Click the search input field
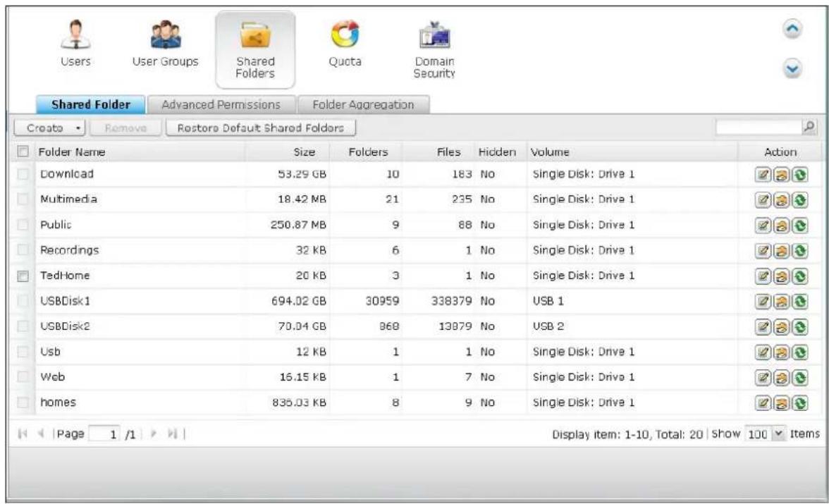The image size is (829, 504). [x=759, y=127]
